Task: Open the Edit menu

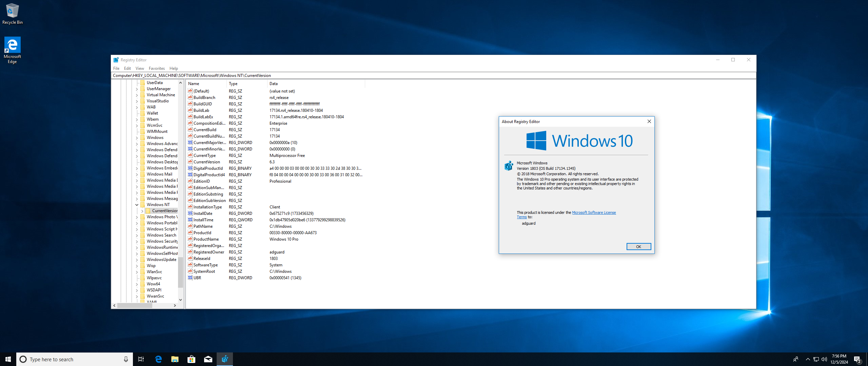Action: [127, 68]
